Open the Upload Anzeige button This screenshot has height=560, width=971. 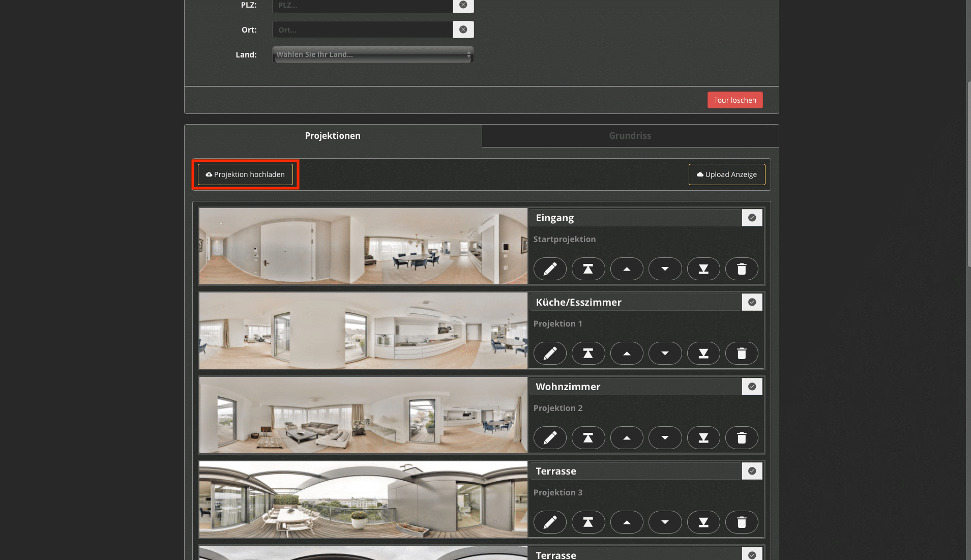tap(726, 174)
